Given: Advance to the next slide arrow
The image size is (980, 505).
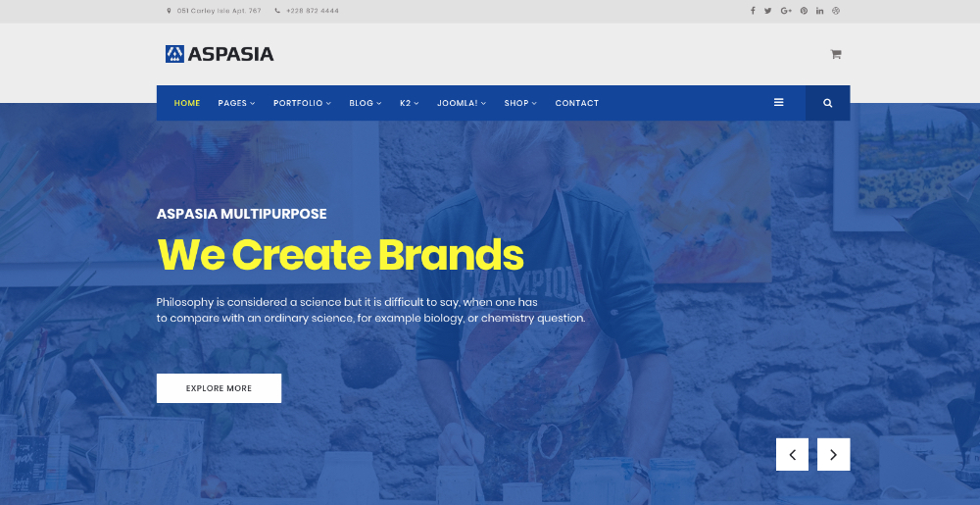Looking at the screenshot, I should tap(833, 454).
